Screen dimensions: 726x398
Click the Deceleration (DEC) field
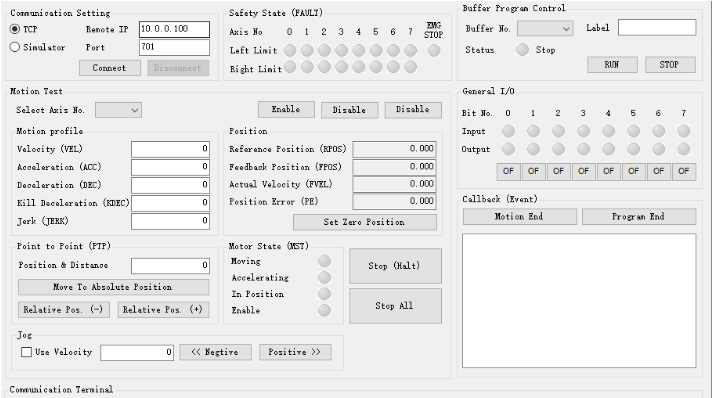tap(170, 185)
